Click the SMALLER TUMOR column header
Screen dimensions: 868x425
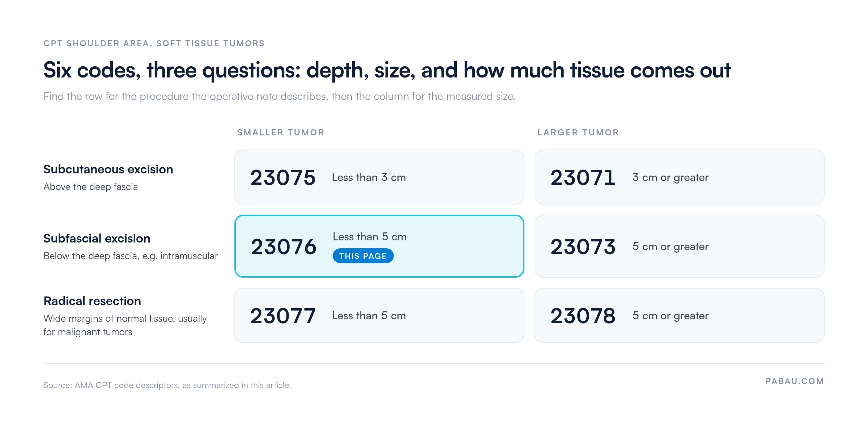click(281, 132)
